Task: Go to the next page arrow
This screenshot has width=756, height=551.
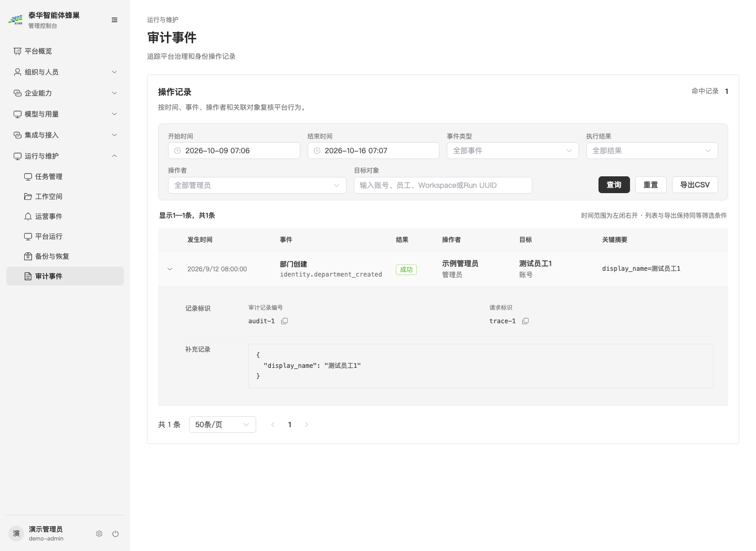Action: tap(307, 425)
